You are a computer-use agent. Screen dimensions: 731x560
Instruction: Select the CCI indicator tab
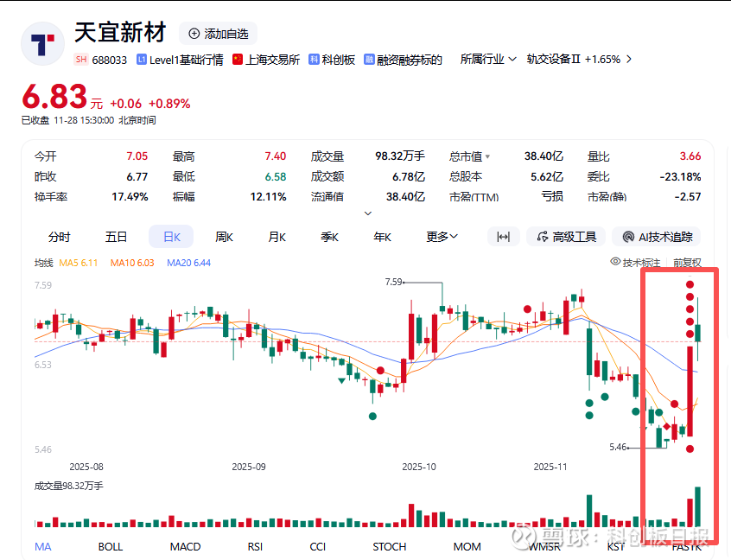[x=317, y=546]
